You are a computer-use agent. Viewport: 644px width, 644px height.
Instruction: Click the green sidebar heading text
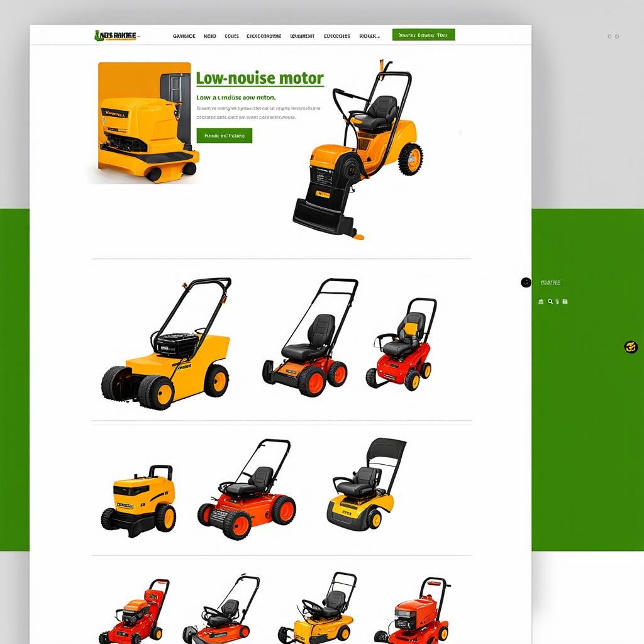550,283
